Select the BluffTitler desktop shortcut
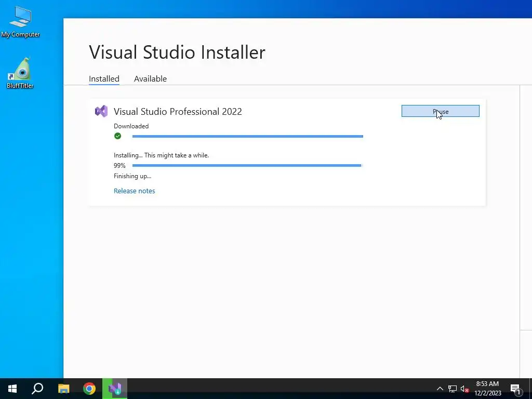 (20, 73)
